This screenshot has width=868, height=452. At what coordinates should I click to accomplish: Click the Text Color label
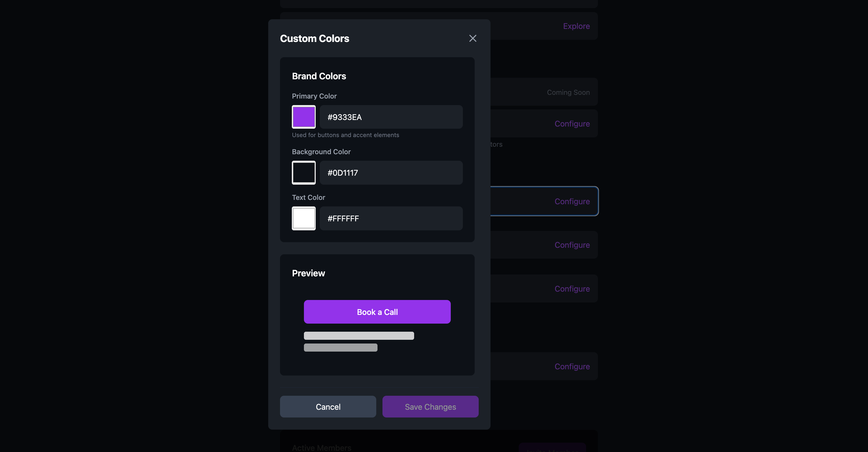pos(308,197)
